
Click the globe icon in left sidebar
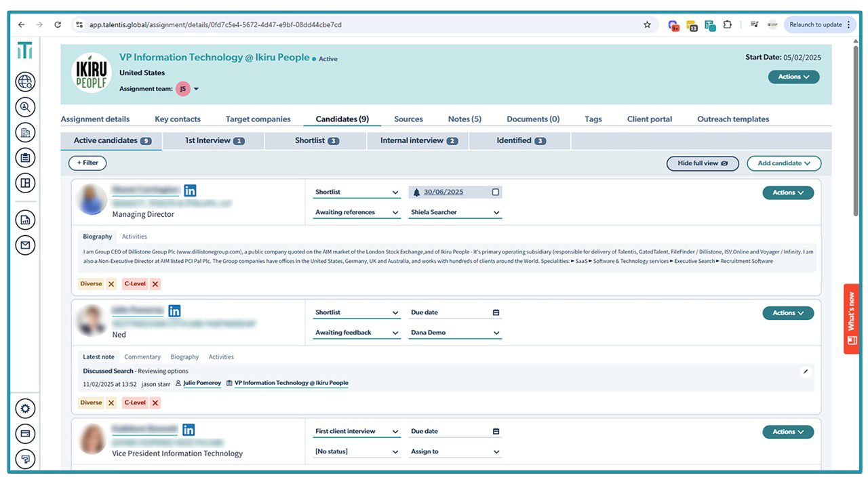[x=25, y=82]
